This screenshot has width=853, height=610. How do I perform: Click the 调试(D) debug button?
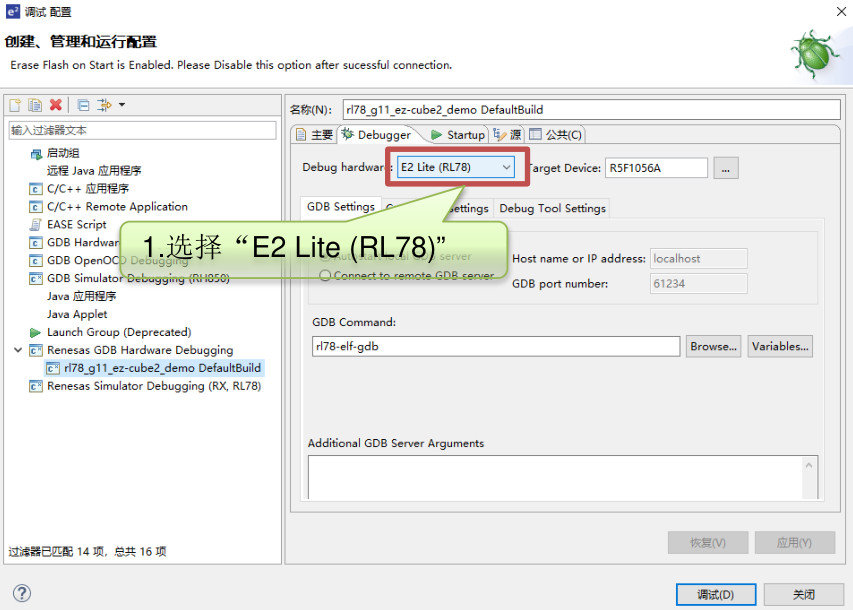pos(716,595)
